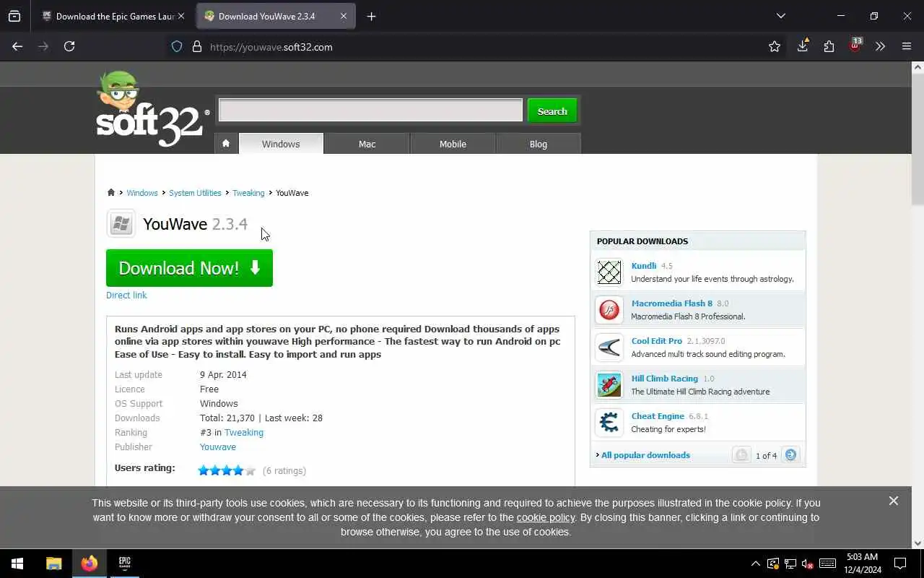The width and height of the screenshot is (924, 578).
Task: Open File Explorer from taskbar
Action: click(x=54, y=563)
